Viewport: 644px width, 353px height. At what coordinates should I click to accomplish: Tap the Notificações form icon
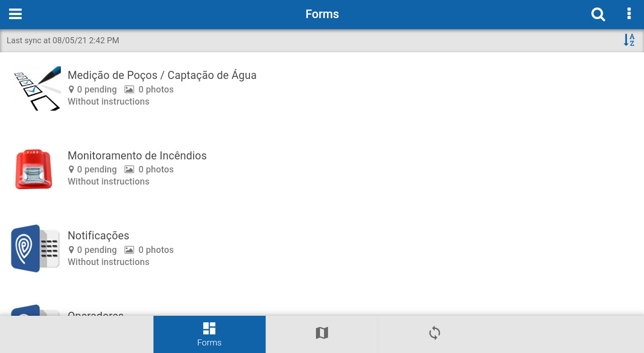click(35, 248)
